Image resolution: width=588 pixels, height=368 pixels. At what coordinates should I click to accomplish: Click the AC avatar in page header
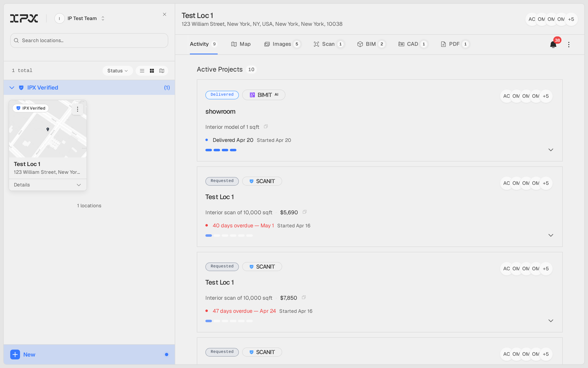(532, 19)
